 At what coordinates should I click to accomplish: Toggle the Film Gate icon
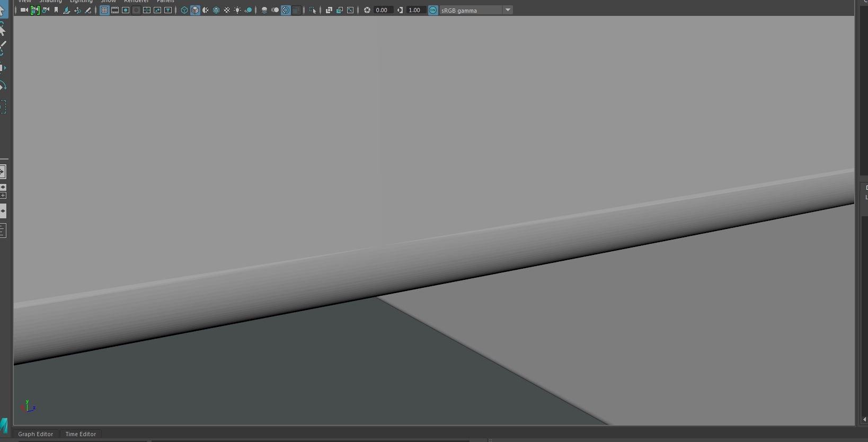pos(115,10)
